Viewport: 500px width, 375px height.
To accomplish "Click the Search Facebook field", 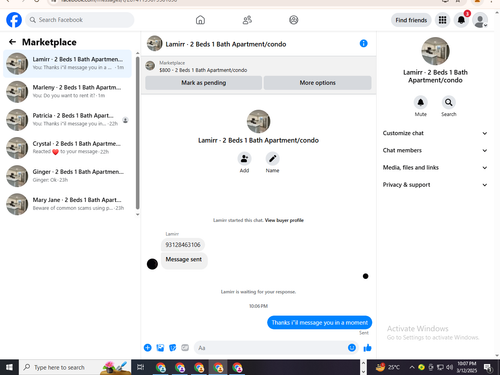I will coord(80,20).
